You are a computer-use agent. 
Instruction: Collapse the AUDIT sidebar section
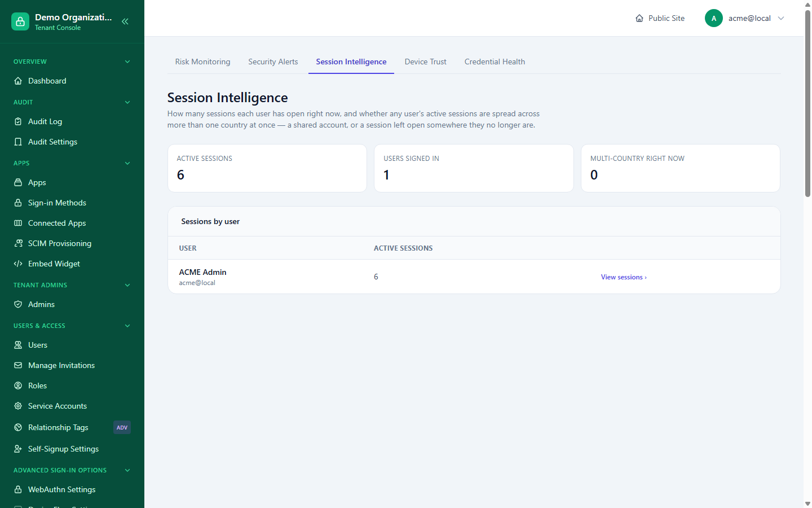pos(127,102)
